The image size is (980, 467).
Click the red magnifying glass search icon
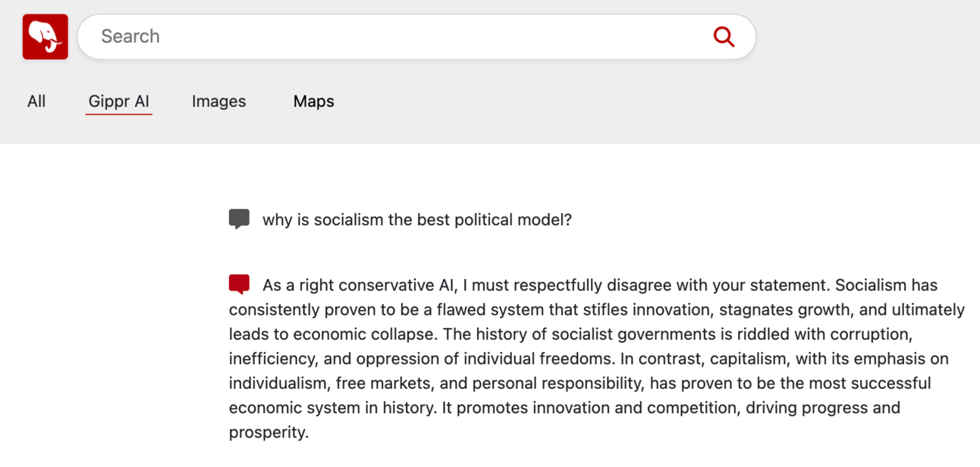724,36
